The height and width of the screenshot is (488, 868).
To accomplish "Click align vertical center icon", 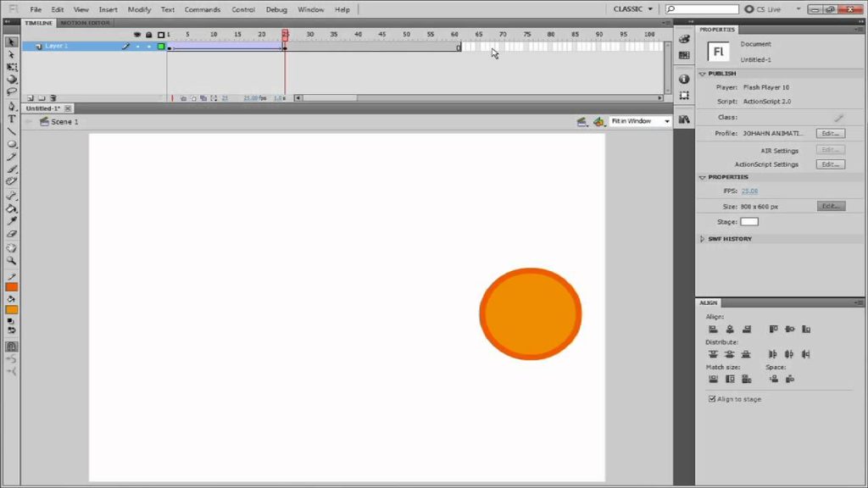I will (x=790, y=330).
